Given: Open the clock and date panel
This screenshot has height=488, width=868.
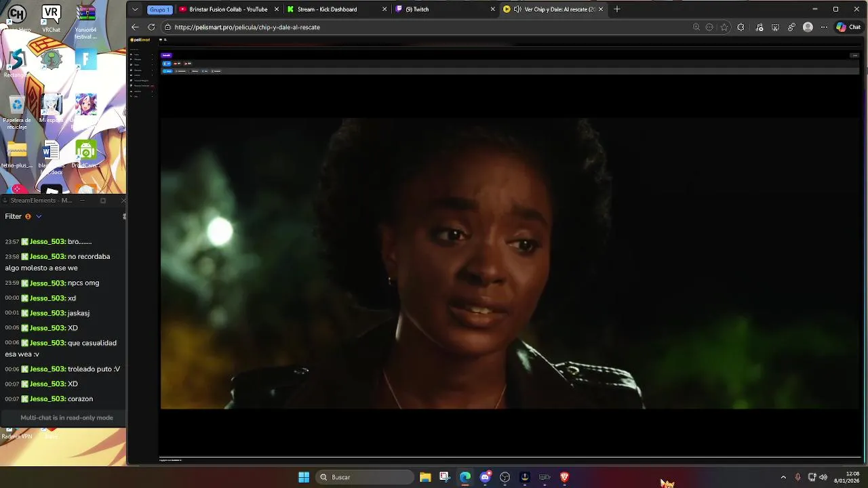Looking at the screenshot, I should (x=847, y=477).
